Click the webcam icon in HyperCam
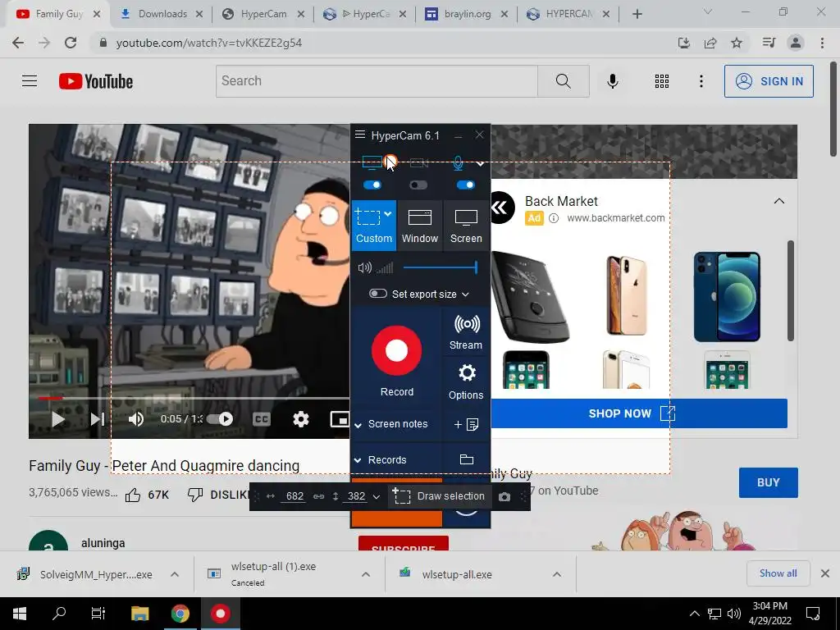 (x=419, y=163)
